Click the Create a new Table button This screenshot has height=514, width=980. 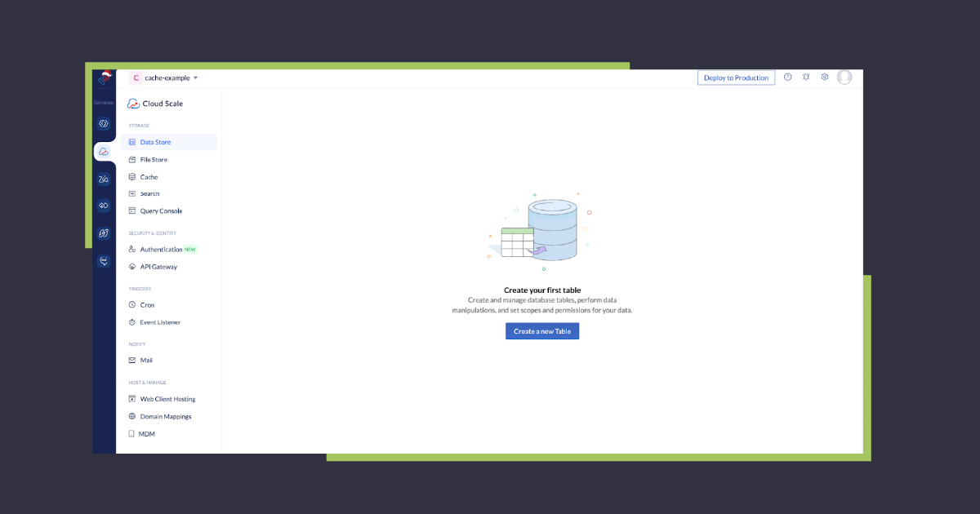[542, 331]
